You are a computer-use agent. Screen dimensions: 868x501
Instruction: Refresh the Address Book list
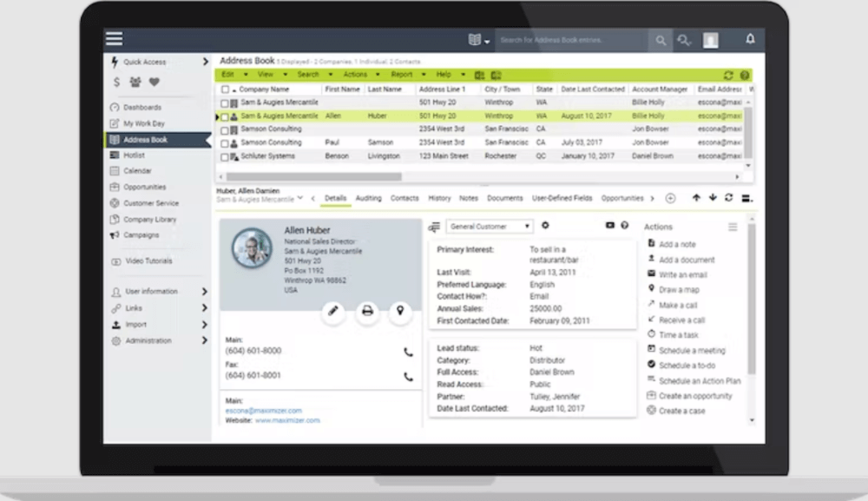[x=728, y=75]
